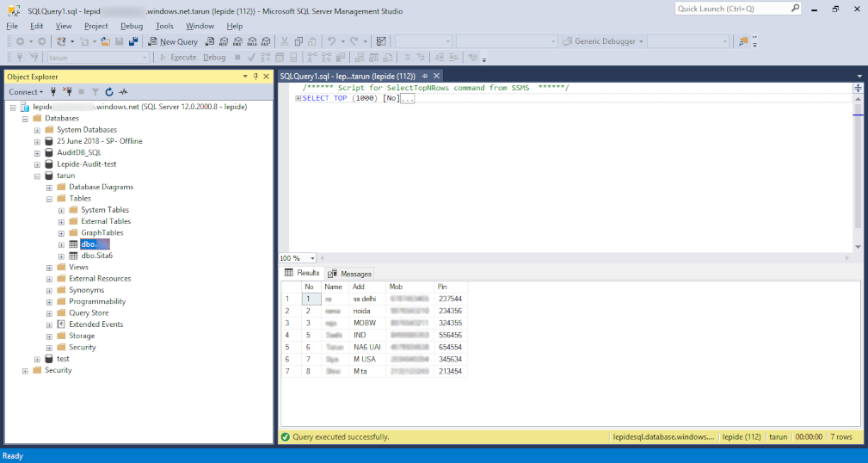Expand the AuditDB_SQL database
Viewport: 868px width, 463px height.
[37, 153]
